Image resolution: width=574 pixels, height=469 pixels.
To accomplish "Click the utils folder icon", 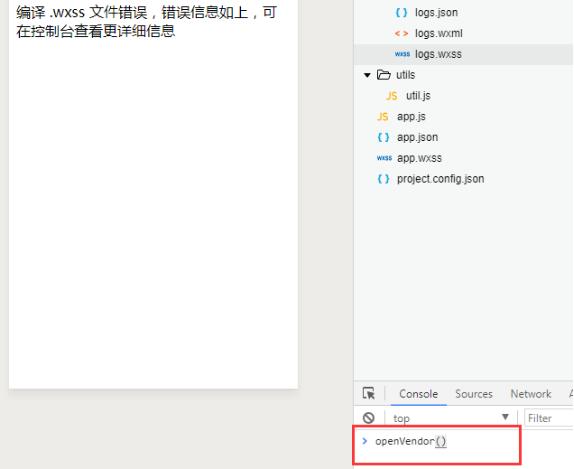I will (x=384, y=75).
